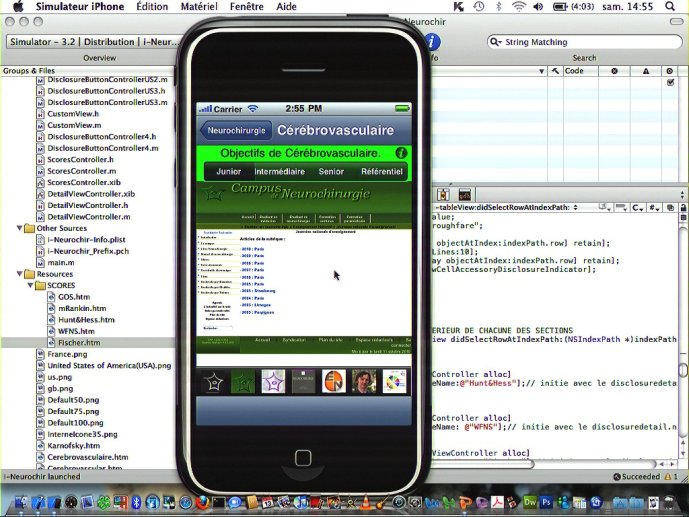Open Photoshop from the dock
Image resolution: width=689 pixels, height=517 pixels.
[x=546, y=502]
